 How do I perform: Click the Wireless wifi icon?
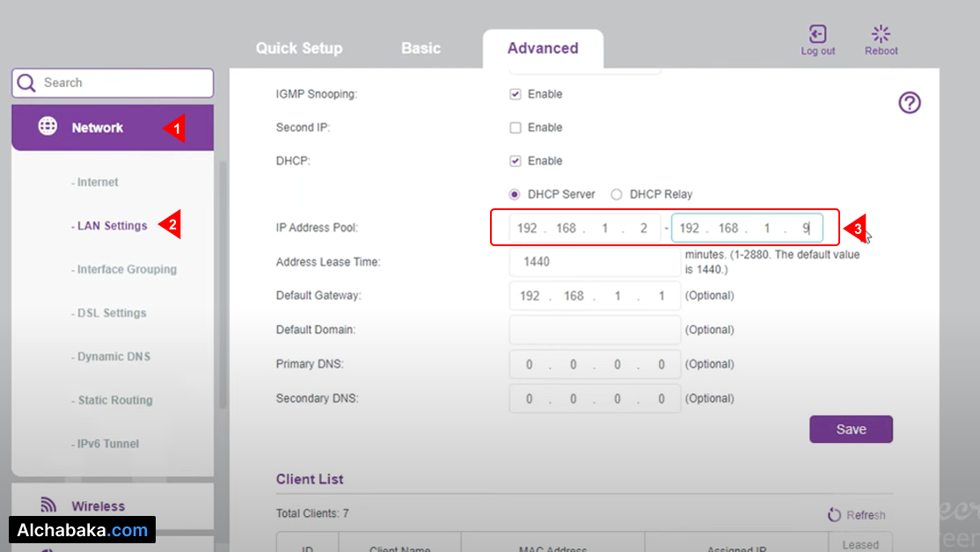point(48,505)
